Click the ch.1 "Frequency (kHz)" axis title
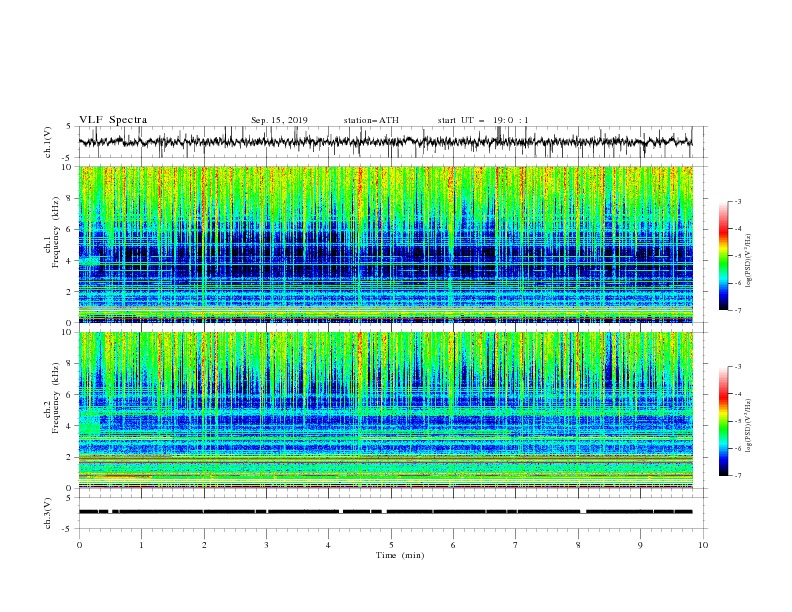The height and width of the screenshot is (612, 792). [x=56, y=230]
